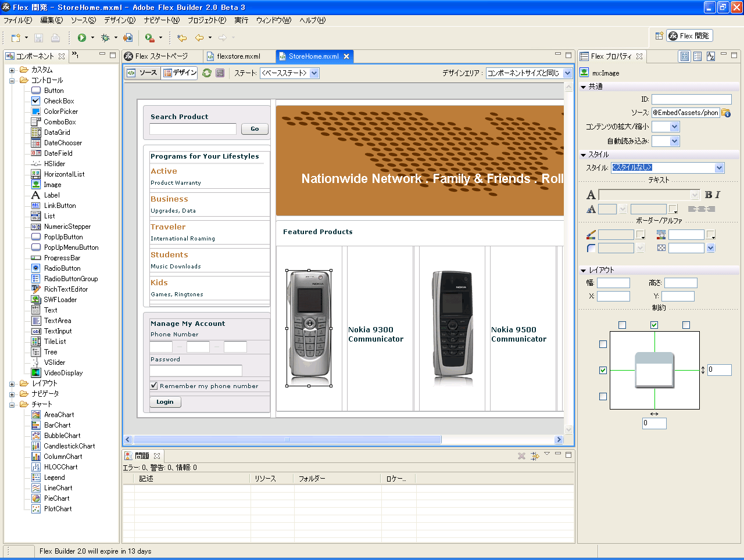Toggle the left-lower constraint checkbox
Viewport: 744px width, 560px height.
click(603, 396)
